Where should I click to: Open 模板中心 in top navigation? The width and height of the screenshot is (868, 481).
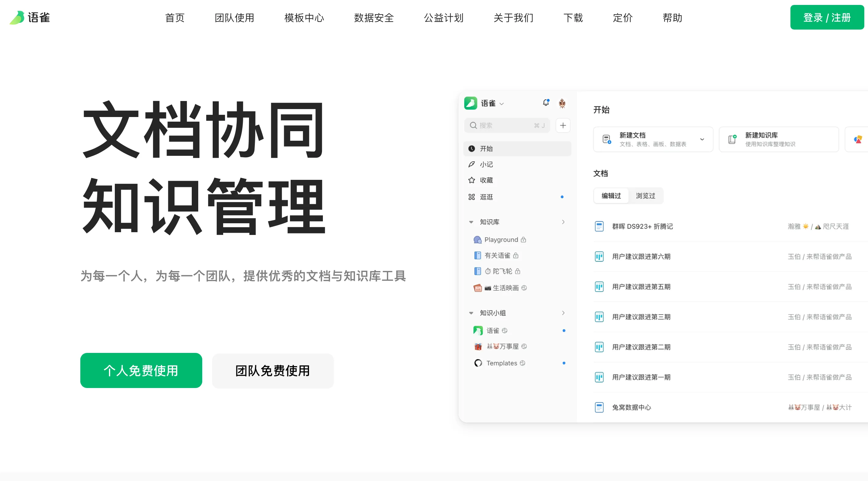[304, 18]
